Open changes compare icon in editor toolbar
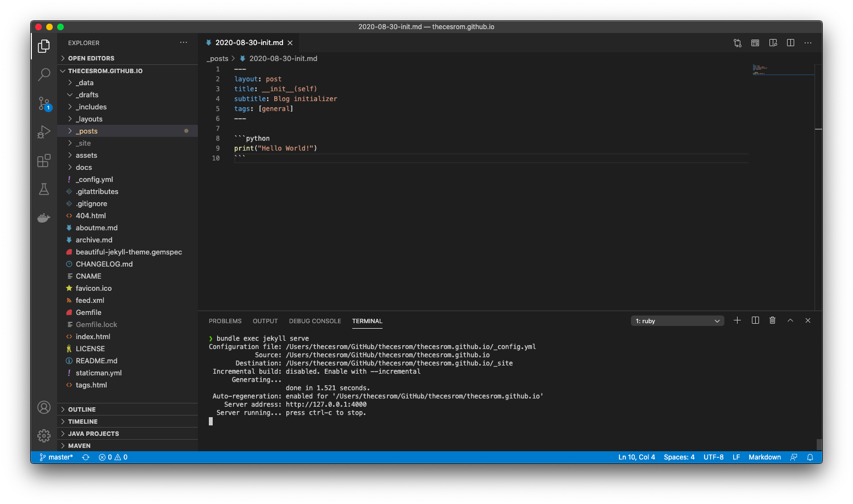The height and width of the screenshot is (504, 853). (x=738, y=43)
